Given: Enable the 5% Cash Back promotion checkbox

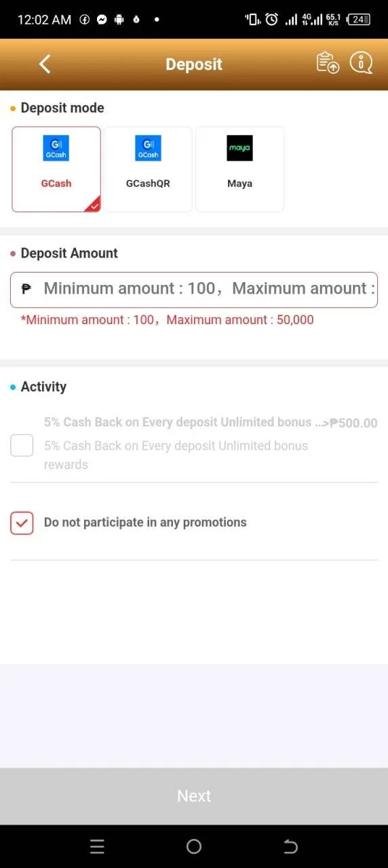Looking at the screenshot, I should tap(22, 446).
